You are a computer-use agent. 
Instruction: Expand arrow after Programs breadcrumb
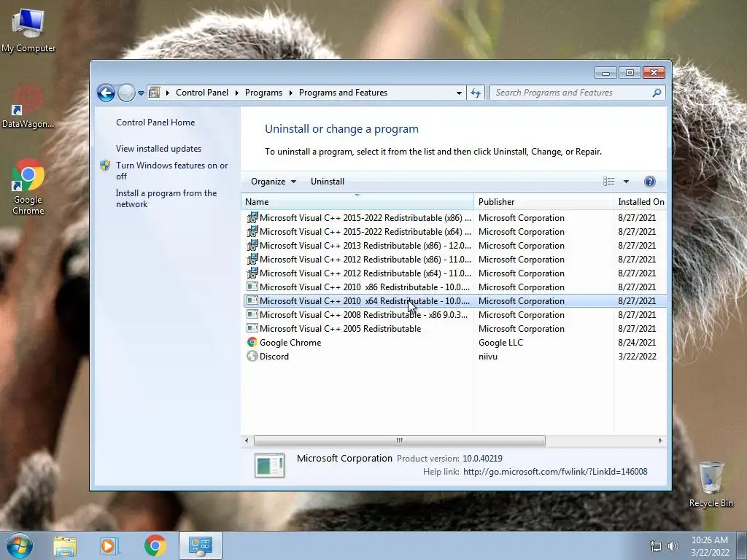click(290, 93)
